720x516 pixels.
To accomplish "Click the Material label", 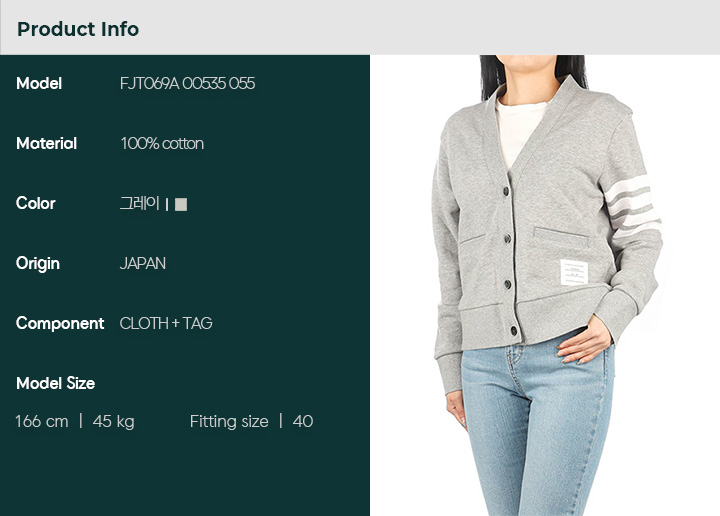I will click(x=46, y=143).
